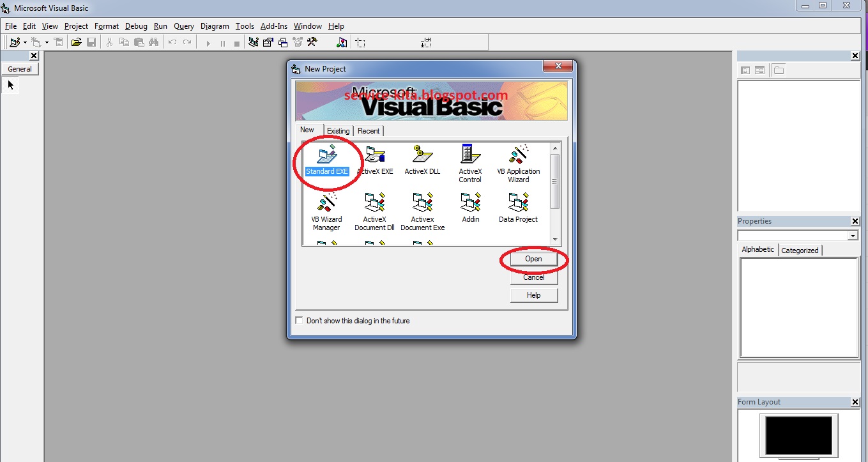868x462 pixels.
Task: Check Don't show this dialog in the future
Action: [x=299, y=320]
